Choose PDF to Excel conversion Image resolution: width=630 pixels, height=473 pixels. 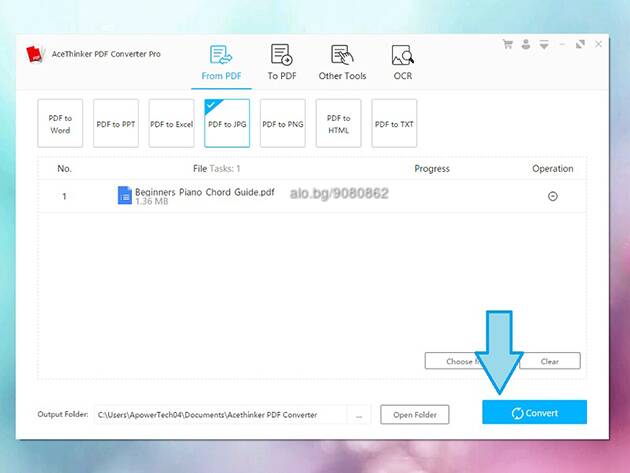172,123
